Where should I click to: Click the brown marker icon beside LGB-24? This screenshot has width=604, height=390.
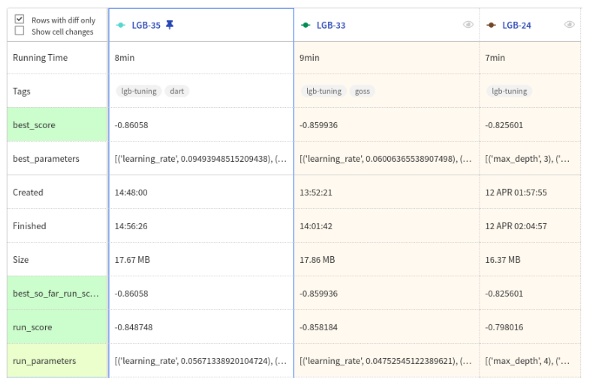[491, 25]
